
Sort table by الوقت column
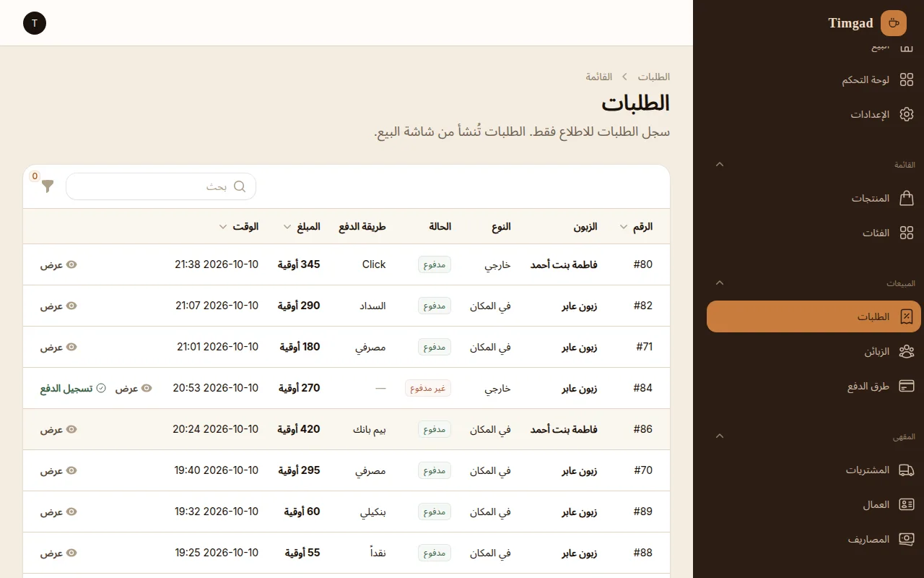(239, 226)
